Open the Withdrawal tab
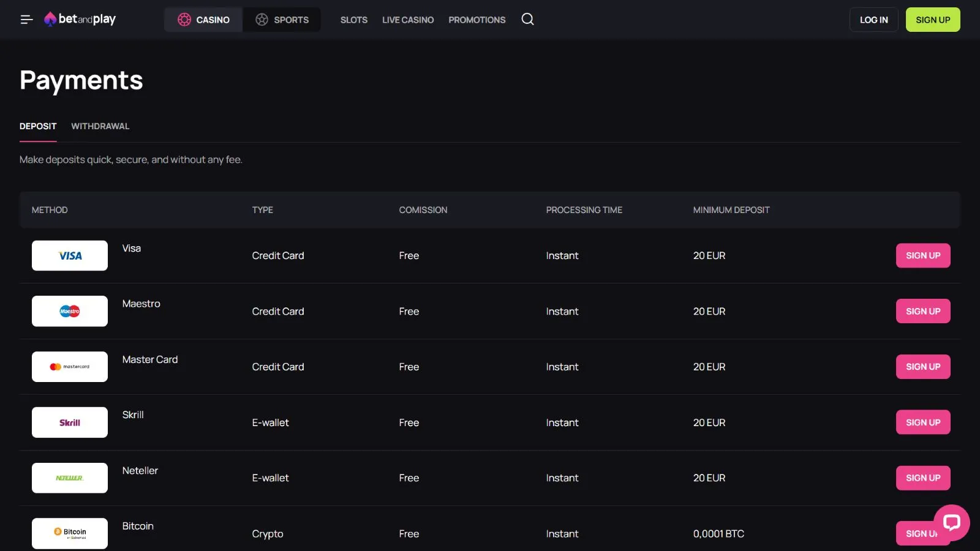The image size is (980, 551). click(x=100, y=126)
